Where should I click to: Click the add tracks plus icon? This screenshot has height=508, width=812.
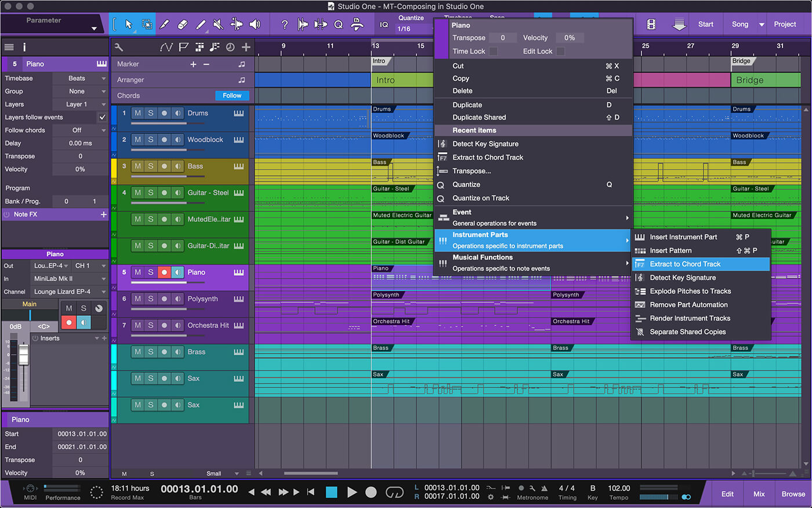coord(246,47)
